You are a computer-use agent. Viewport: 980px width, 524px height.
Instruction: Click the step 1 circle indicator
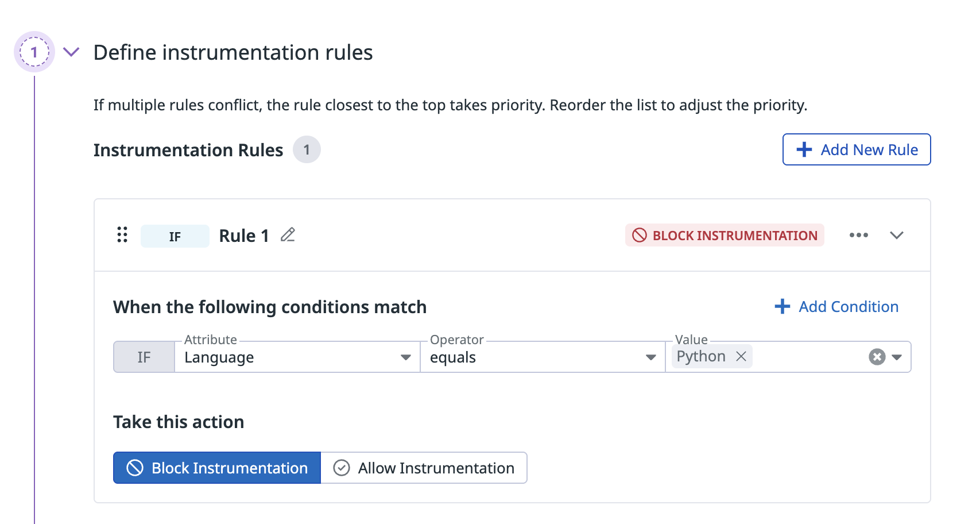pos(34,52)
